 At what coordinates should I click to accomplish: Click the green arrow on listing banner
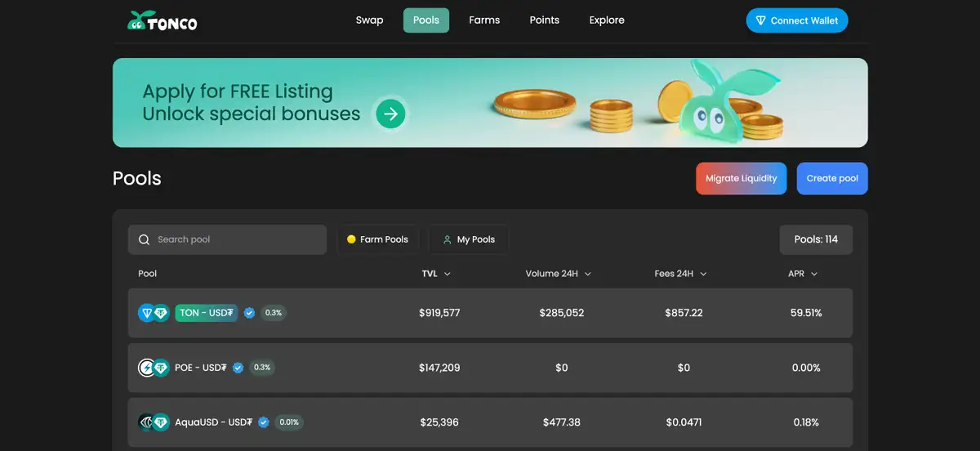pos(390,114)
